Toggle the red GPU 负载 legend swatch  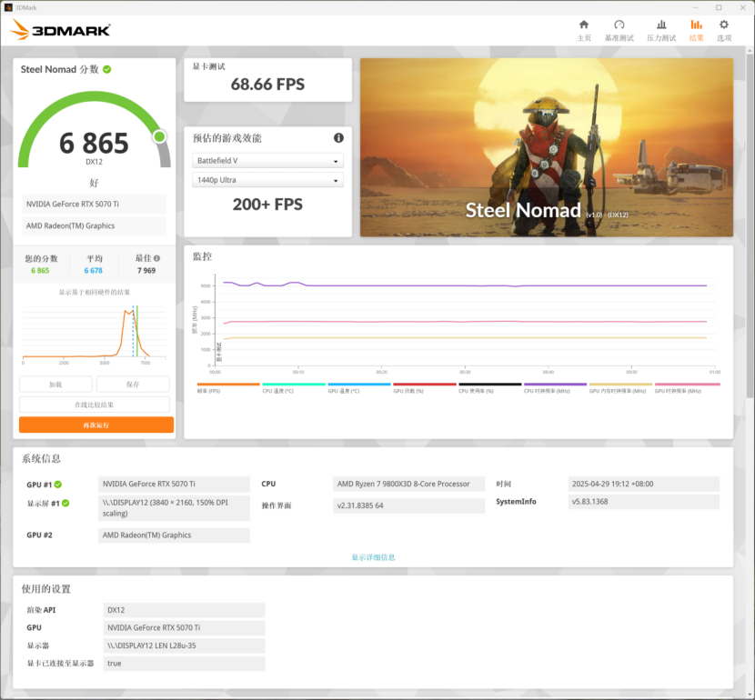point(425,385)
